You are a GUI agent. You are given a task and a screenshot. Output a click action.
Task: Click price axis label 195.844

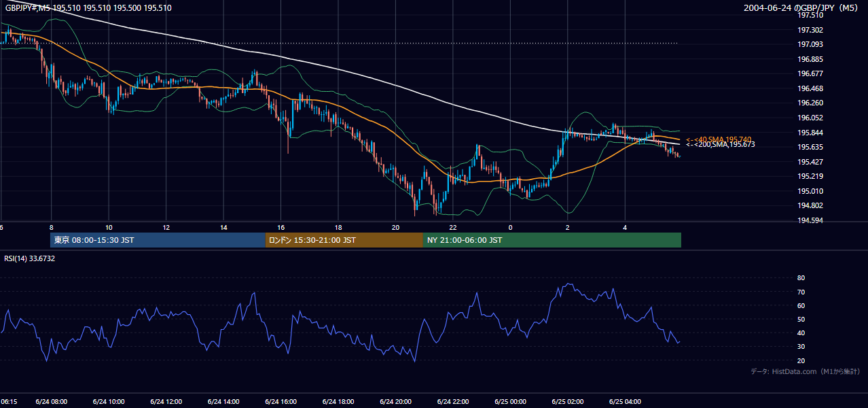point(811,133)
